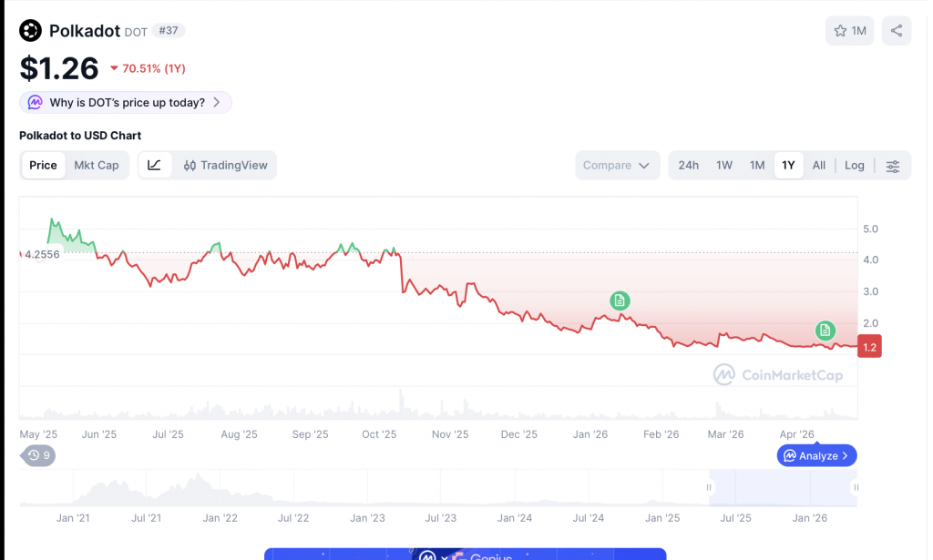The height and width of the screenshot is (560, 933).
Task: Toggle Log scale on chart
Action: tap(854, 165)
